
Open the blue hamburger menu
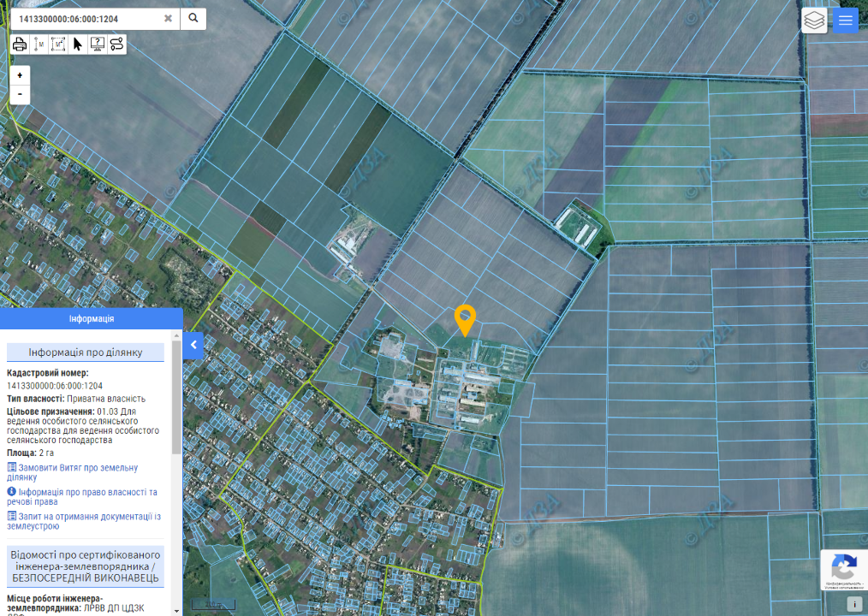(845, 21)
